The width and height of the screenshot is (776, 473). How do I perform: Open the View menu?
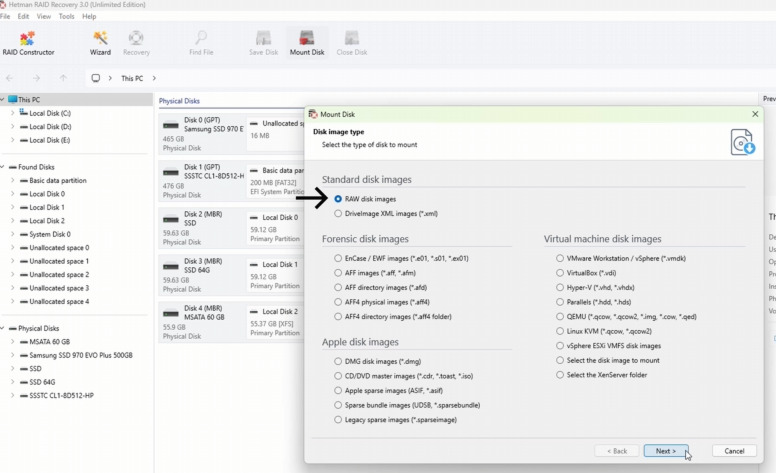(x=44, y=16)
